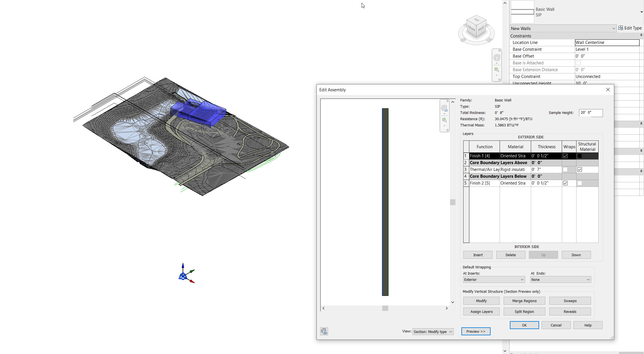644x354 pixels.
Task: Activate the 2D steering wheel at the dialog bottom-left
Action: coord(324,331)
